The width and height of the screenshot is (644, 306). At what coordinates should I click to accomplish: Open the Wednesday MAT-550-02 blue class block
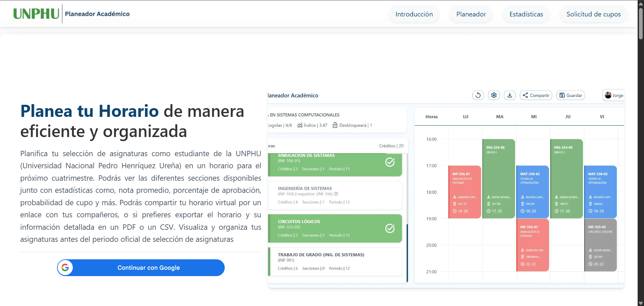533,192
